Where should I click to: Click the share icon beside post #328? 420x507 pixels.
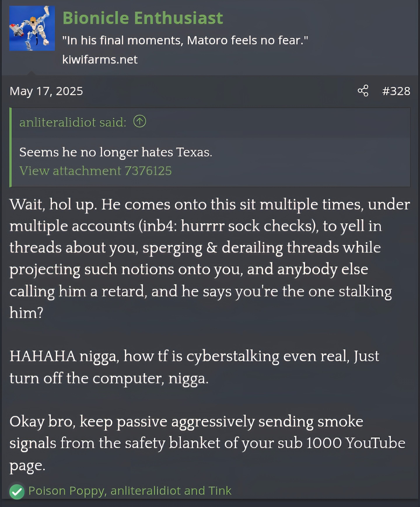point(363,91)
